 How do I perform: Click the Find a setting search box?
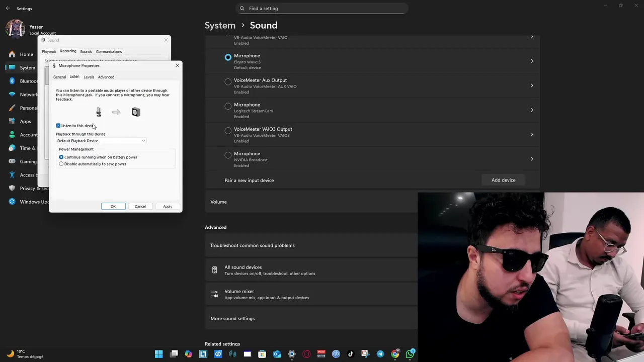point(321,9)
